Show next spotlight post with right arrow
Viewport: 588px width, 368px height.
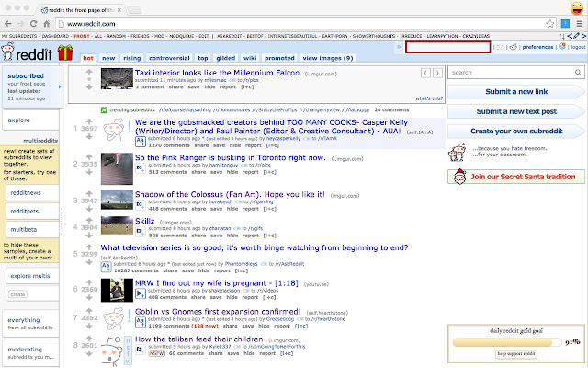pos(437,73)
